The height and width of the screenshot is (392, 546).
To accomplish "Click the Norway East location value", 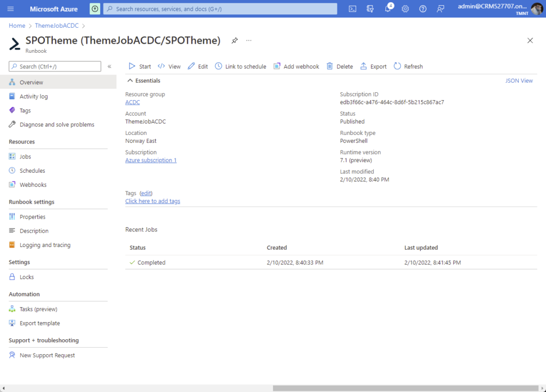I will coord(141,141).
